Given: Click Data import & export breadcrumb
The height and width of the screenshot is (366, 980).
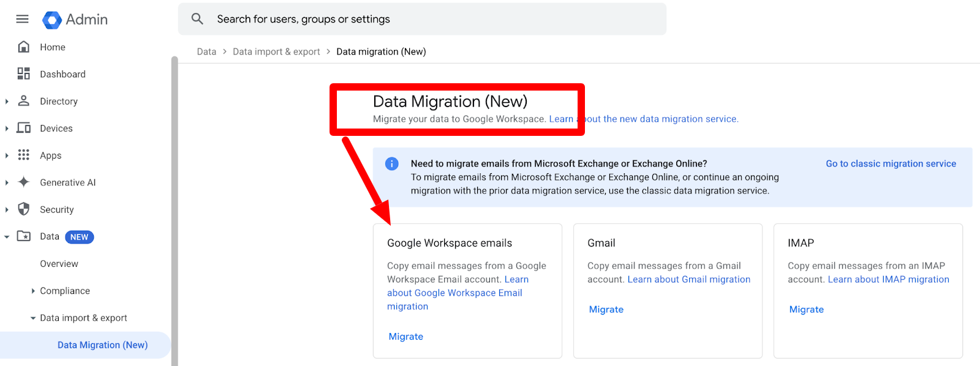Looking at the screenshot, I should 276,51.
